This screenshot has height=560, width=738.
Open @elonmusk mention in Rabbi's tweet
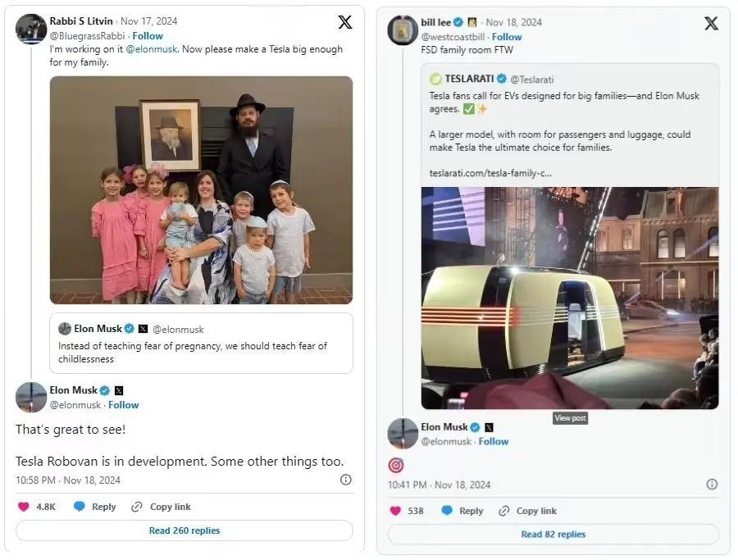152,49
